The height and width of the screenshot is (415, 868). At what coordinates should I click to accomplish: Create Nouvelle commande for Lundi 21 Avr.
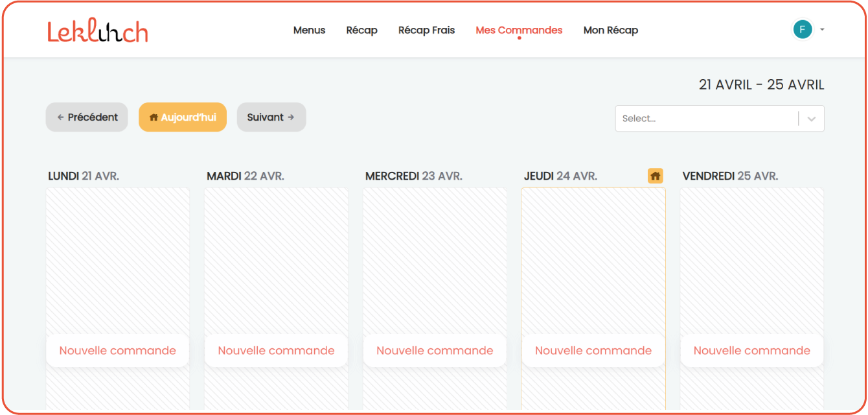point(118,350)
